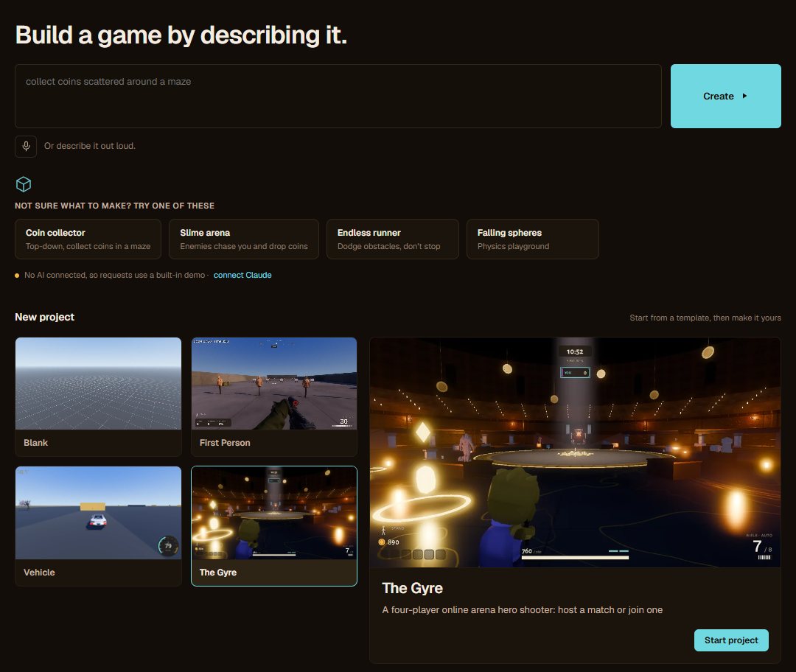The width and height of the screenshot is (796, 672).
Task: Click the yellow status dot indicator
Action: [17, 276]
